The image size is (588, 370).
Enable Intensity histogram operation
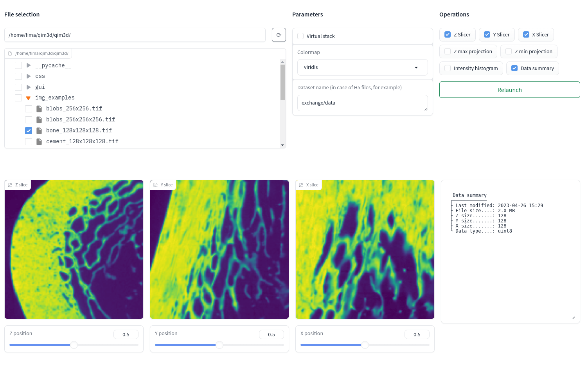(448, 68)
